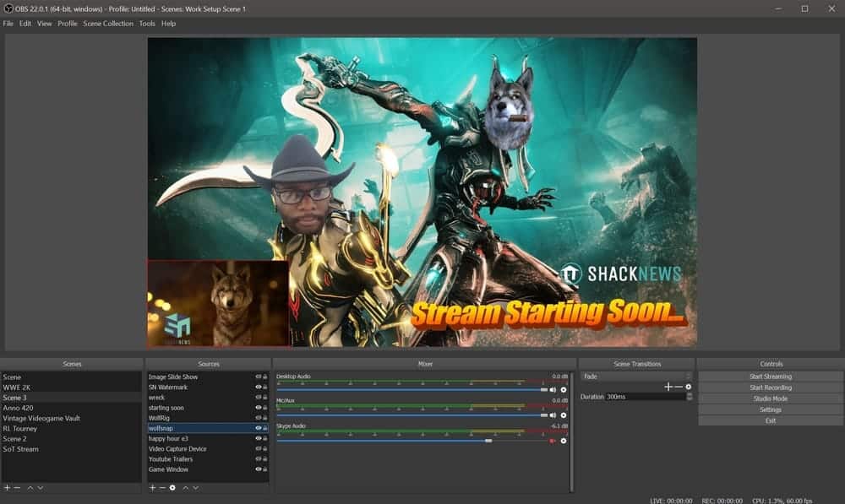
Task: Select the SoT Stream scene
Action: point(71,449)
